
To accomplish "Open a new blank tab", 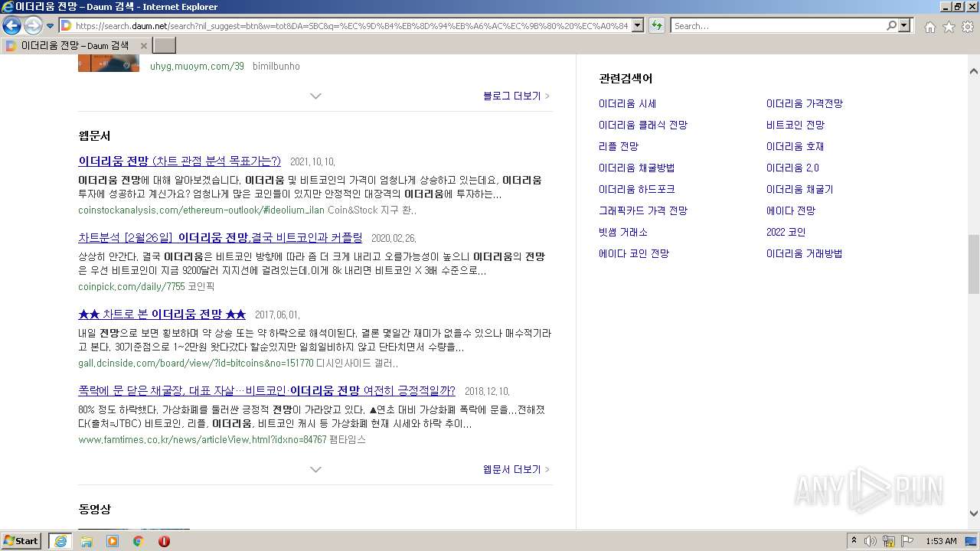I will [165, 45].
